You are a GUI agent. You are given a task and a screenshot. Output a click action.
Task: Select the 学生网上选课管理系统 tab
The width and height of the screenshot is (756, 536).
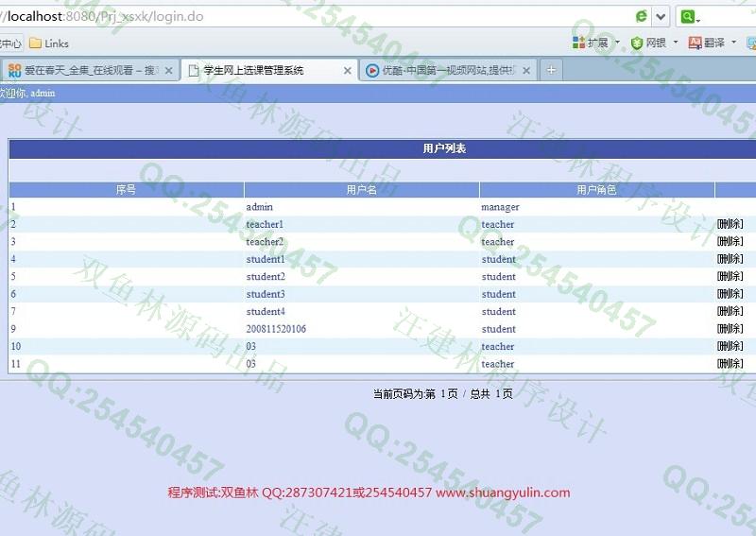click(x=269, y=71)
